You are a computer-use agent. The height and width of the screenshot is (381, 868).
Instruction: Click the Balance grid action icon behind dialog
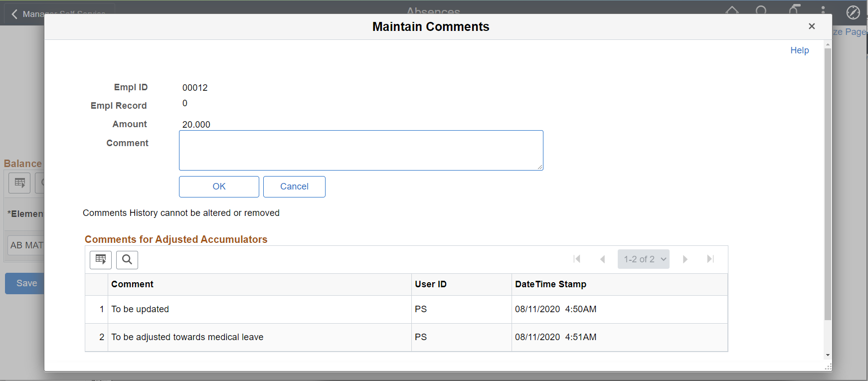[19, 183]
